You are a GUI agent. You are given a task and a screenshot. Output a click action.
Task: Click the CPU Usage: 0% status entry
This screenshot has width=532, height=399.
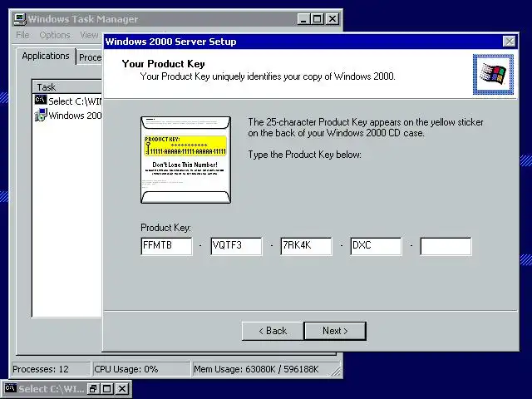141,369
